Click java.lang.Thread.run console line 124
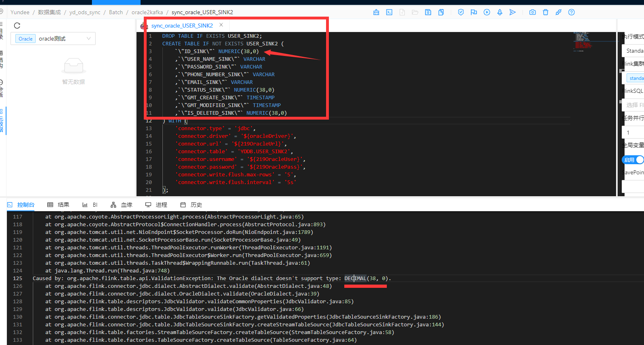This screenshot has height=345, width=644. click(107, 271)
